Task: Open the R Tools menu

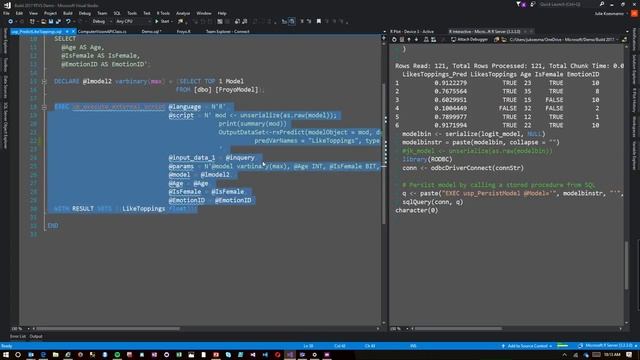Action: pyautogui.click(x=163, y=13)
